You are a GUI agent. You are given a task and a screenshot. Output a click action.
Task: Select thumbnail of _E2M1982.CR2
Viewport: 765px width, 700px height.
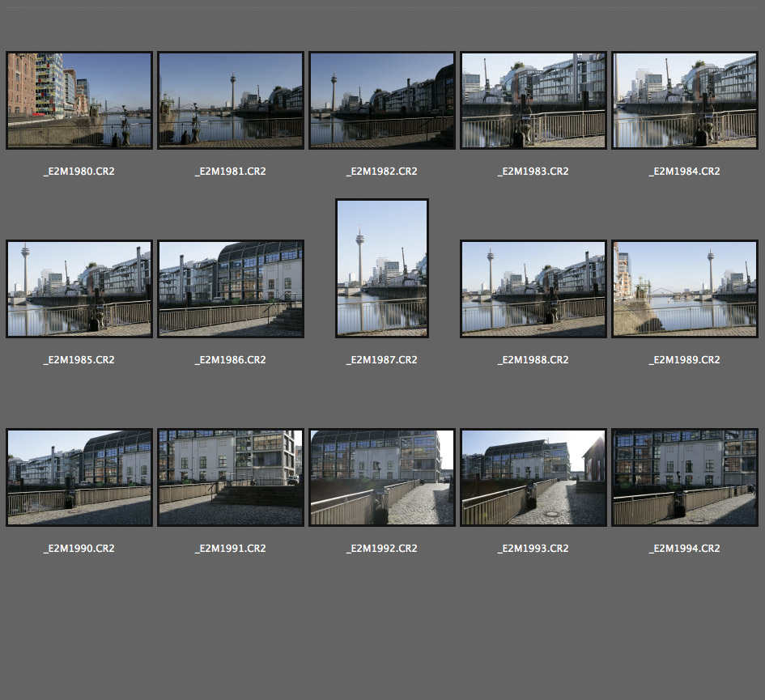click(x=382, y=100)
